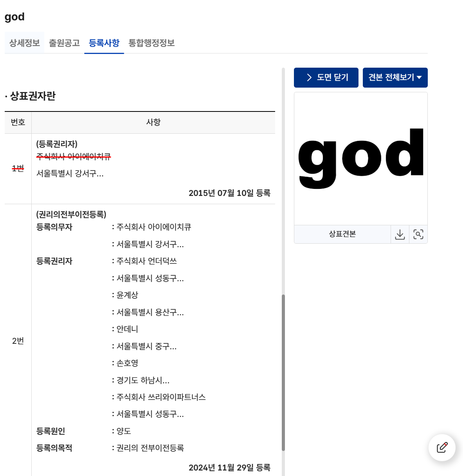Select the 등록사항 tab
The height and width of the screenshot is (476, 463).
[x=104, y=43]
